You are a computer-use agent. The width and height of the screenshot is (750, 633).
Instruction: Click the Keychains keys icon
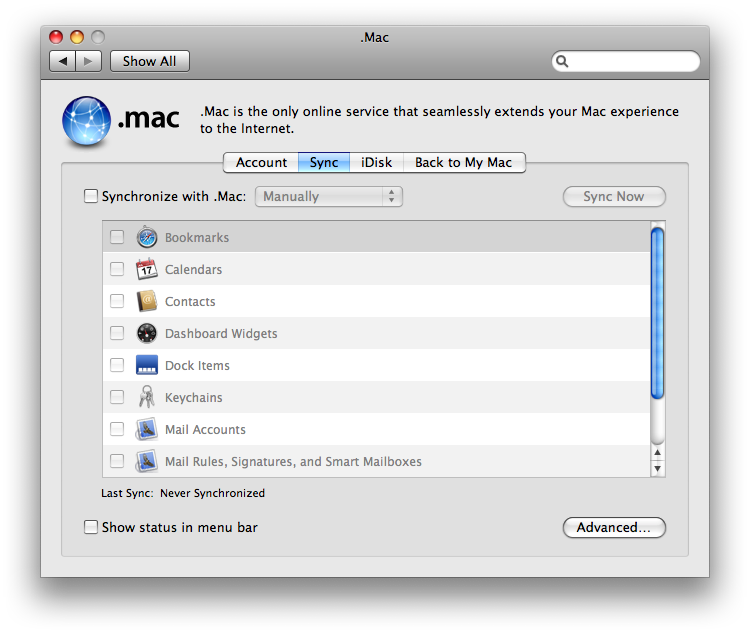click(146, 397)
